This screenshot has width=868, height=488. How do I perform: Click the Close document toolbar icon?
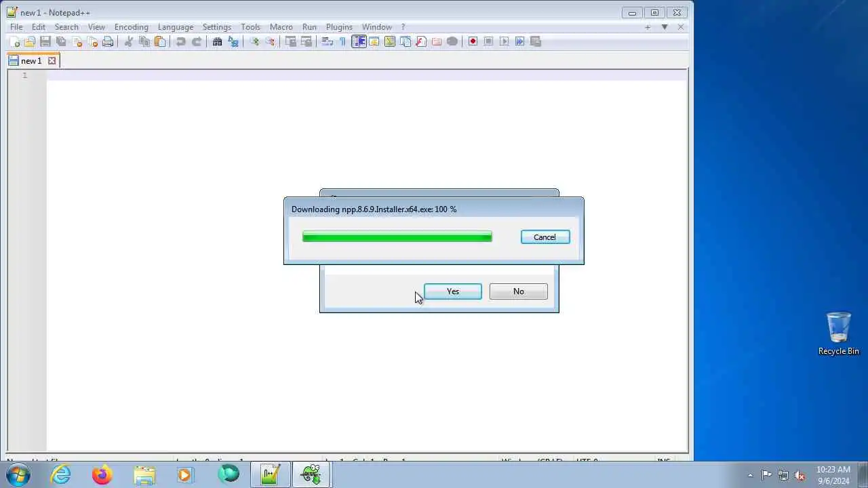77,41
